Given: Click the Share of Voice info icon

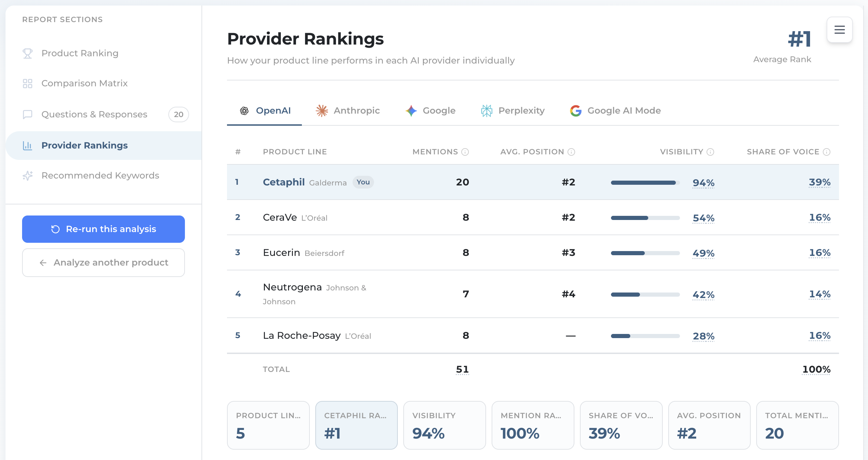Looking at the screenshot, I should 827,152.
